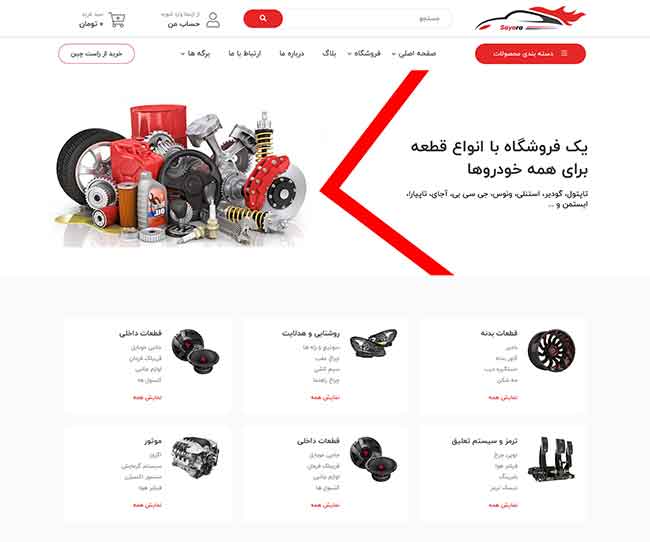Open the shopping cart icon
This screenshot has height=542, width=650.
117,19
